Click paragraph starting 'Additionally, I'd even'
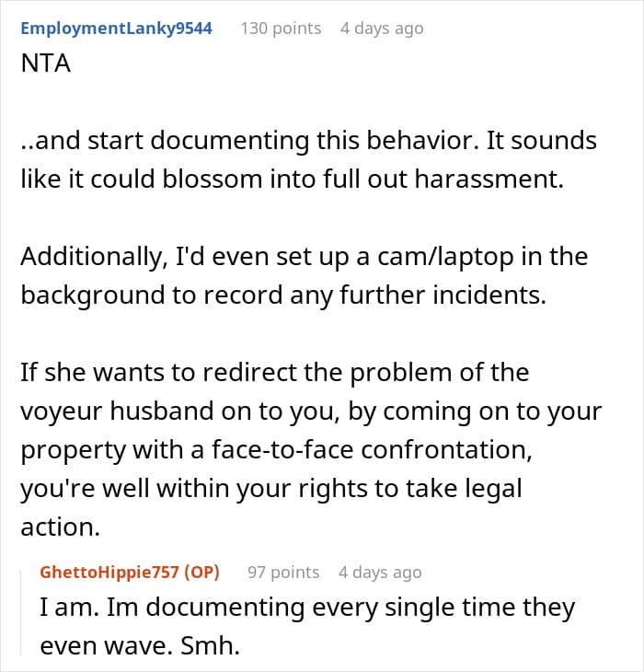 (x=304, y=275)
